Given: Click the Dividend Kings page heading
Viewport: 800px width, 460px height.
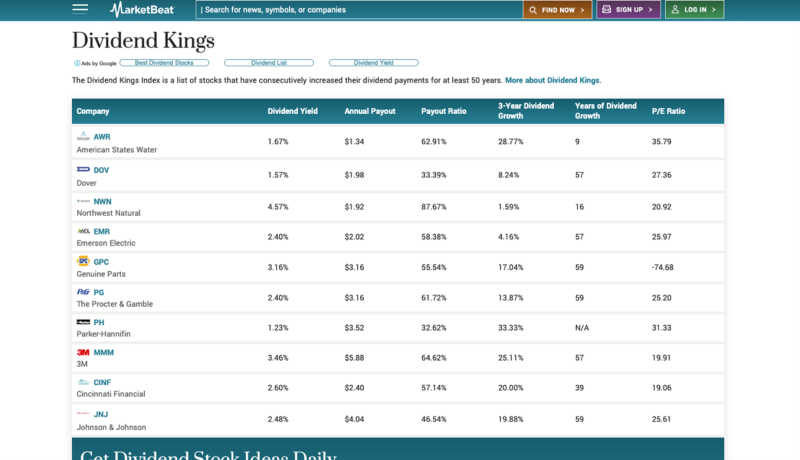Looking at the screenshot, I should pos(143,41).
